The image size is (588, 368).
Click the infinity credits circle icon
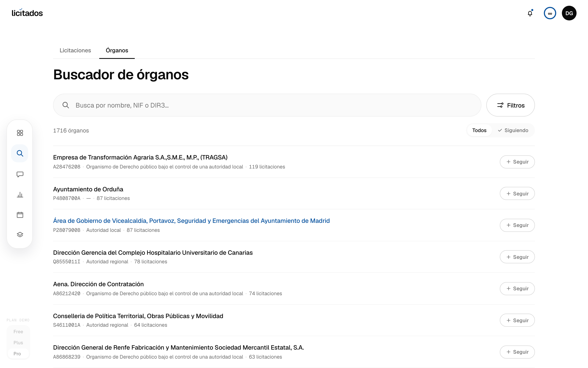pos(550,13)
